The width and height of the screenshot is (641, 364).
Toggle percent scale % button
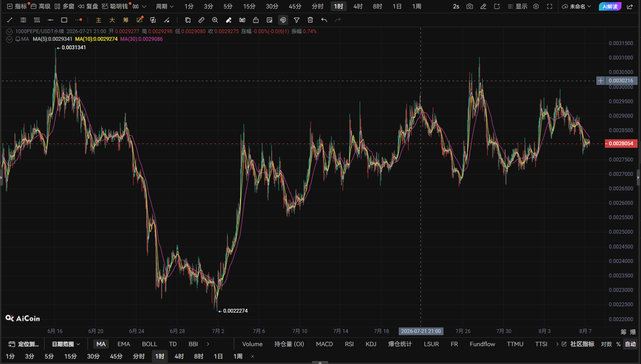click(x=618, y=344)
